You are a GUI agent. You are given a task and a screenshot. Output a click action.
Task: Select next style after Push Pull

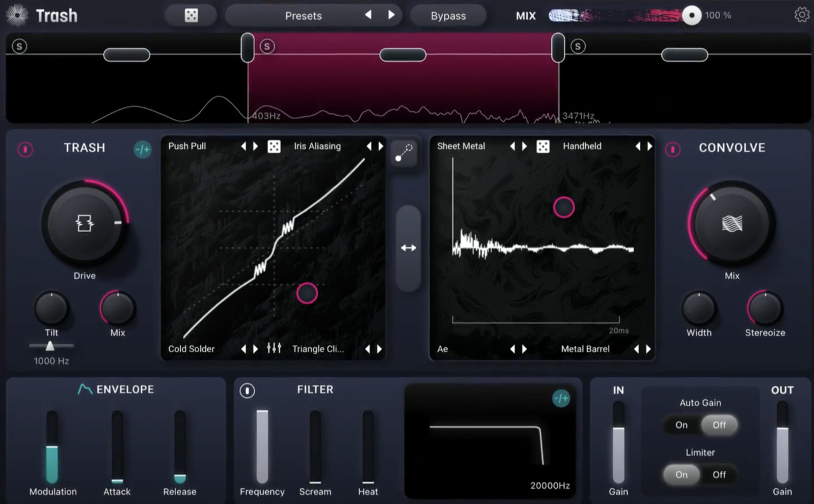256,146
